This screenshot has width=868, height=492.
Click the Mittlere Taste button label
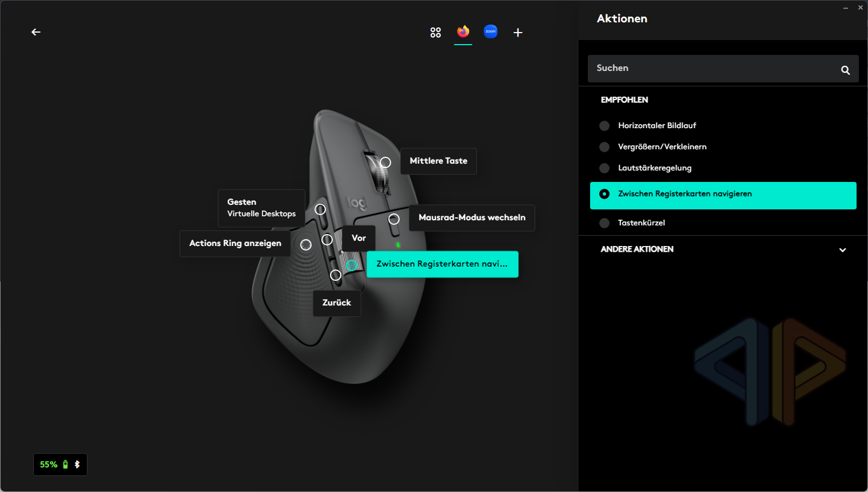pyautogui.click(x=439, y=161)
